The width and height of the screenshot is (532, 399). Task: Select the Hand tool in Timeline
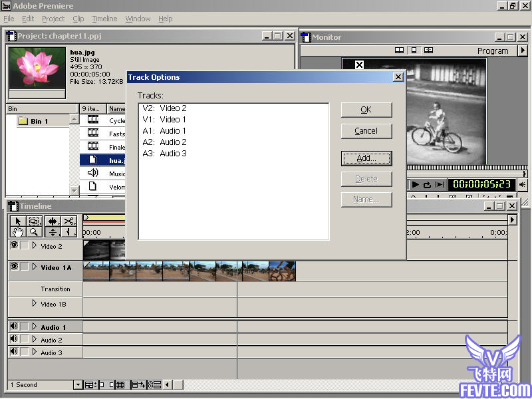pyautogui.click(x=18, y=232)
